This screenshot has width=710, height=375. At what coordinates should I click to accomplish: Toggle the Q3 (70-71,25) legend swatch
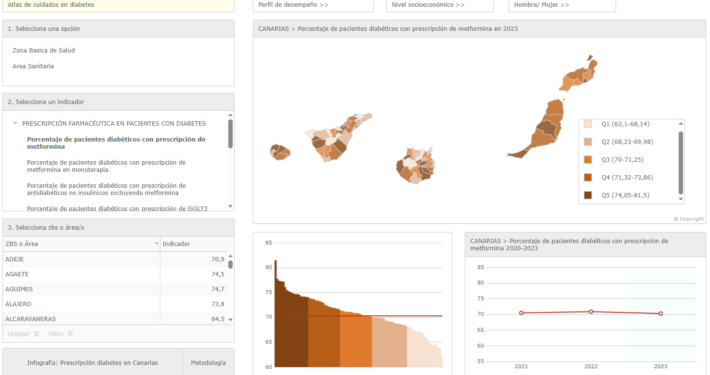tap(588, 159)
